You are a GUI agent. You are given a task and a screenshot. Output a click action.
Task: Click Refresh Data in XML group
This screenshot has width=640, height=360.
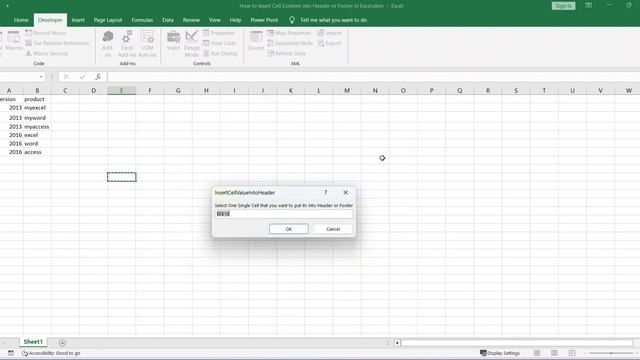[287, 53]
